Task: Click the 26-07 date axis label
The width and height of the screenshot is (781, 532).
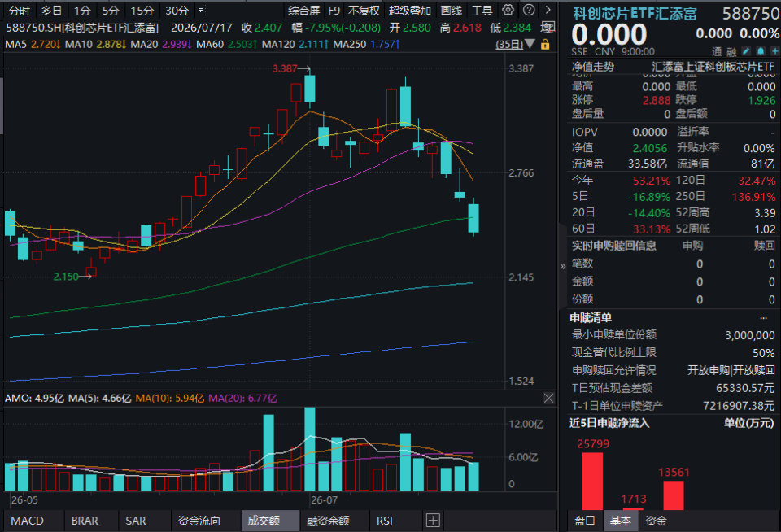Action: point(324,500)
